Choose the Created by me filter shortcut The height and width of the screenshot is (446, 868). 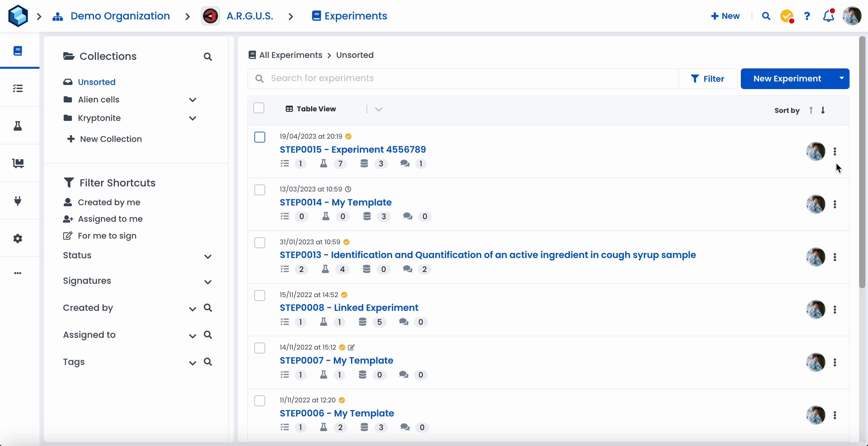pyautogui.click(x=108, y=202)
